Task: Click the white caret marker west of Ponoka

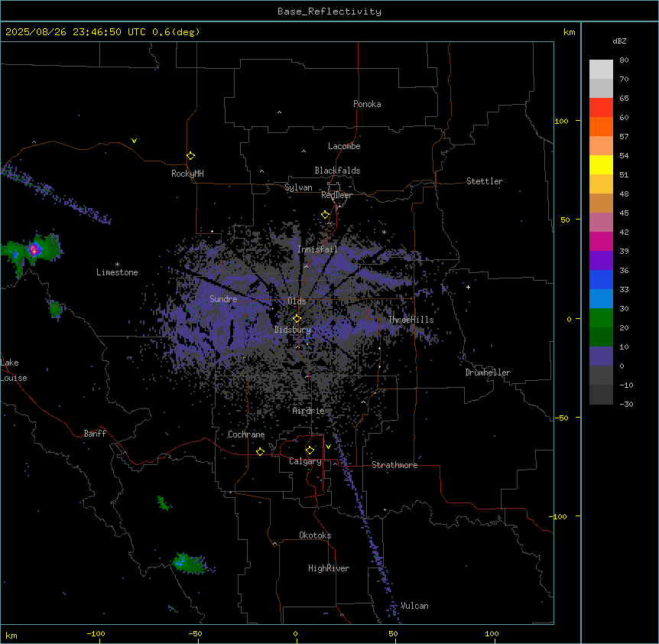Action: pyautogui.click(x=280, y=112)
